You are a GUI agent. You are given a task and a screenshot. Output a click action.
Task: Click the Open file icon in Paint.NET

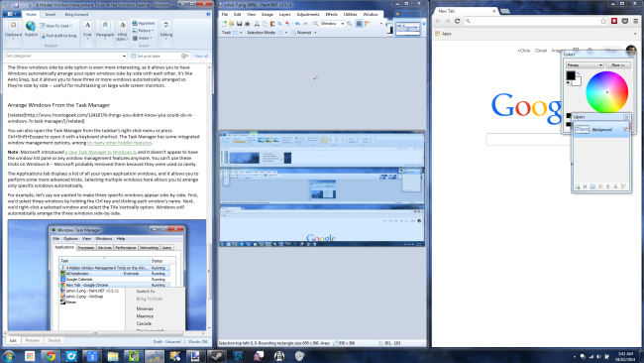click(231, 24)
